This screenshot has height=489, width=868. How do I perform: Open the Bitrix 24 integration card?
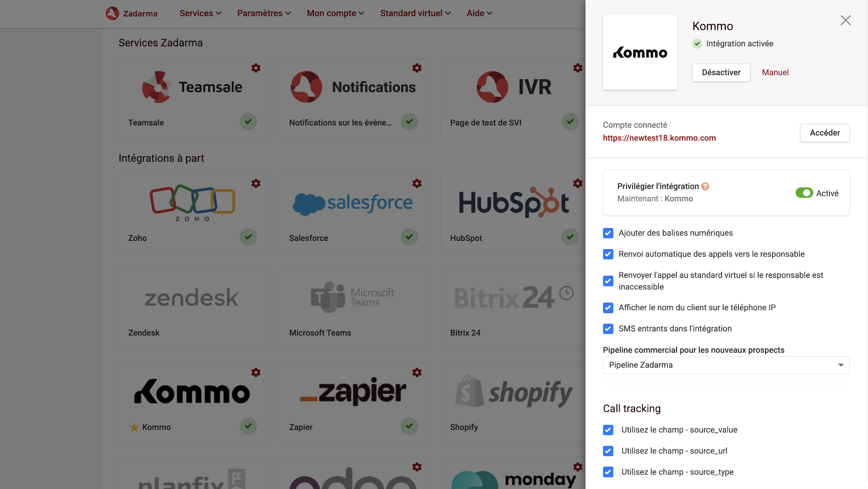(x=513, y=309)
